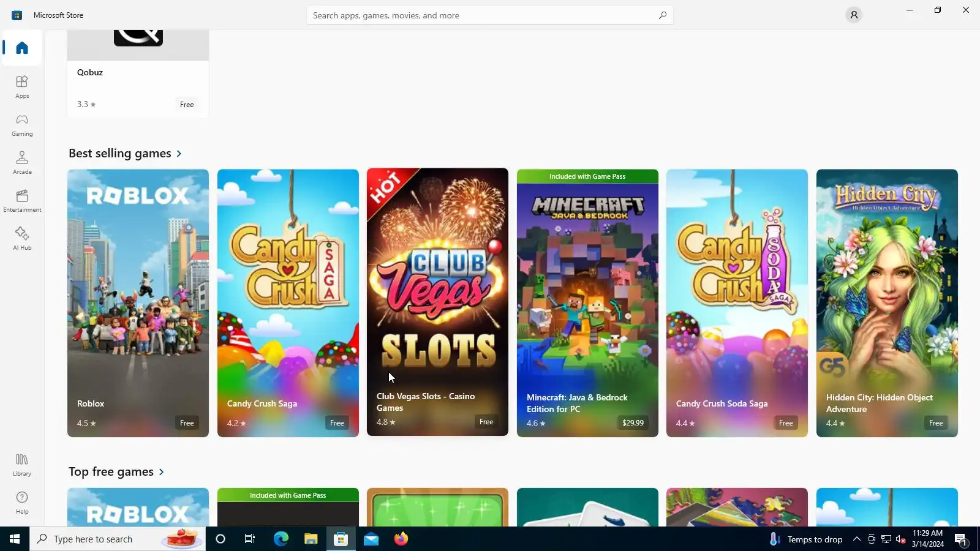Image resolution: width=980 pixels, height=551 pixels.
Task: Open the Arcade section
Action: [x=22, y=163]
